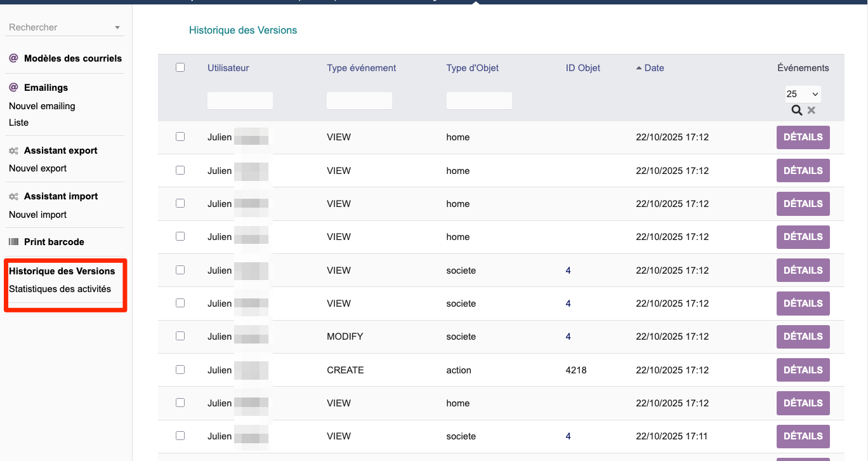Click the @ icon beside Emailings
Viewport: 868px width, 461px height.
(x=13, y=88)
